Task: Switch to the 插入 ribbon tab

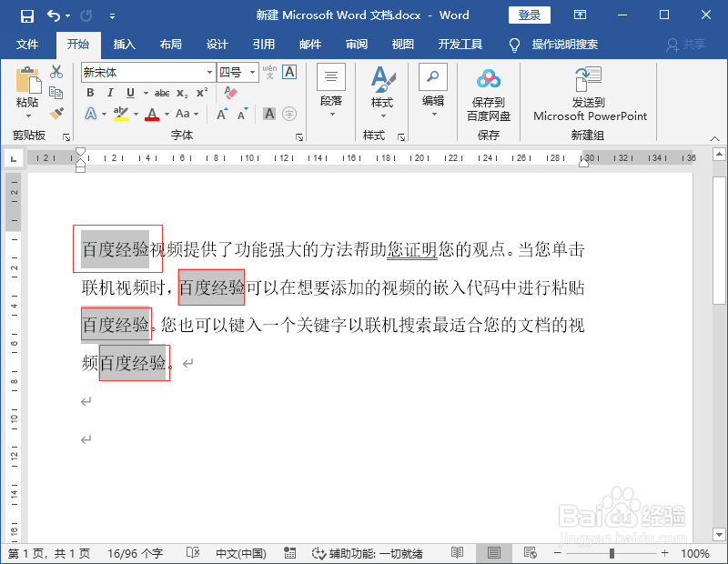Action: click(x=124, y=44)
